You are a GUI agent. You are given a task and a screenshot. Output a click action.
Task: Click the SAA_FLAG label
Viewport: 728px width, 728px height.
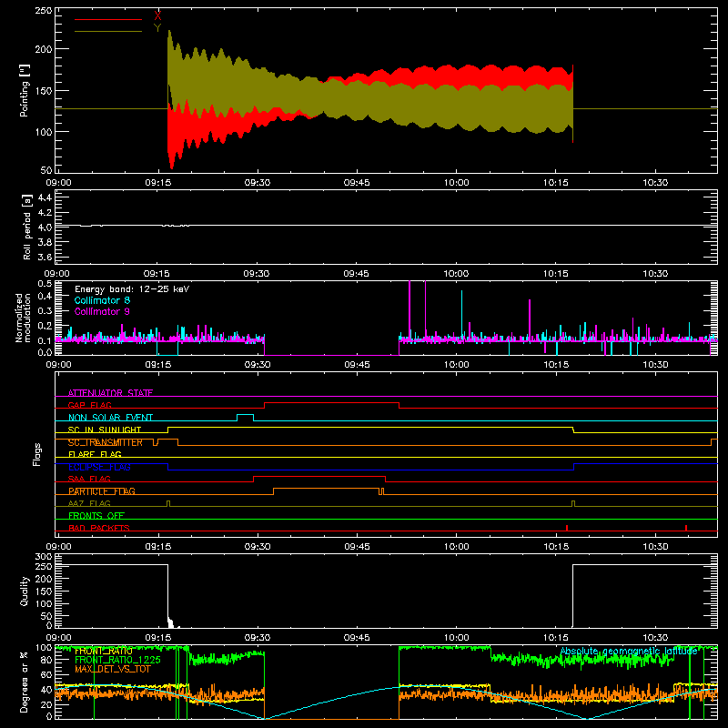[x=89, y=479]
